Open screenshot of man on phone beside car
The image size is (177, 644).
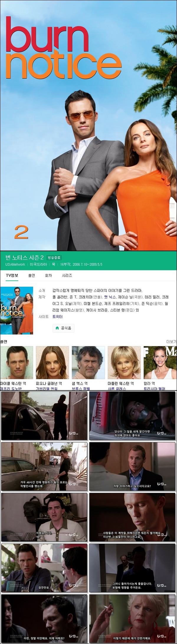pyautogui.click(x=44, y=416)
